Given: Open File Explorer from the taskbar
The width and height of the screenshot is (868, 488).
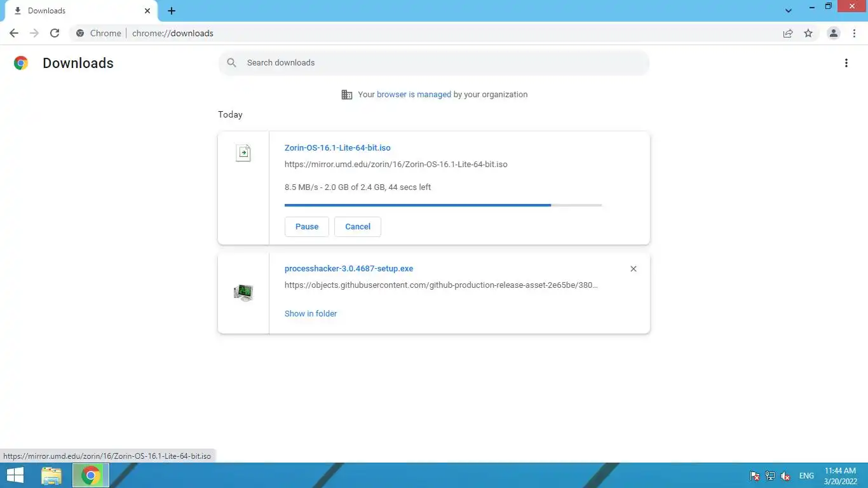Looking at the screenshot, I should pyautogui.click(x=51, y=475).
